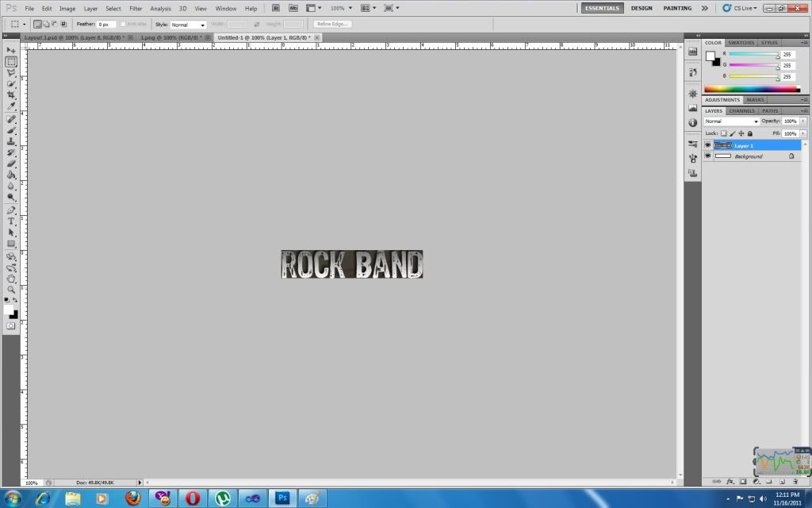
Task: Launch Mini Bridge from application bar
Action: click(293, 8)
